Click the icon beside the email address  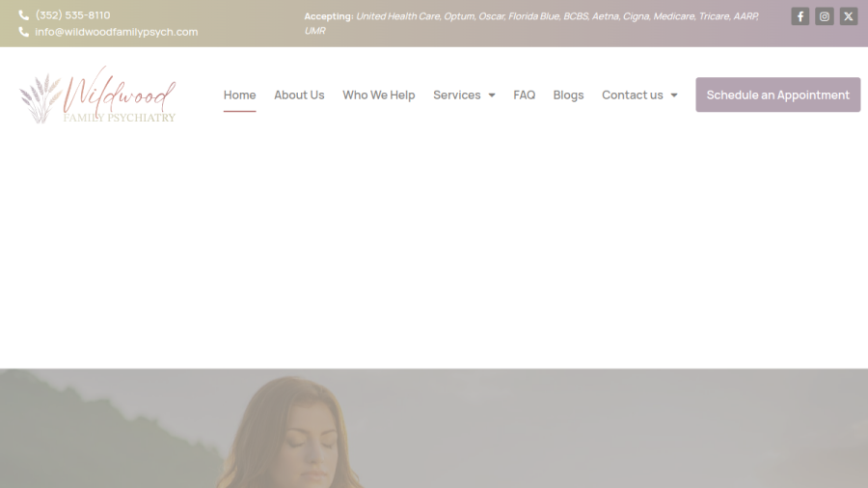[x=24, y=32]
